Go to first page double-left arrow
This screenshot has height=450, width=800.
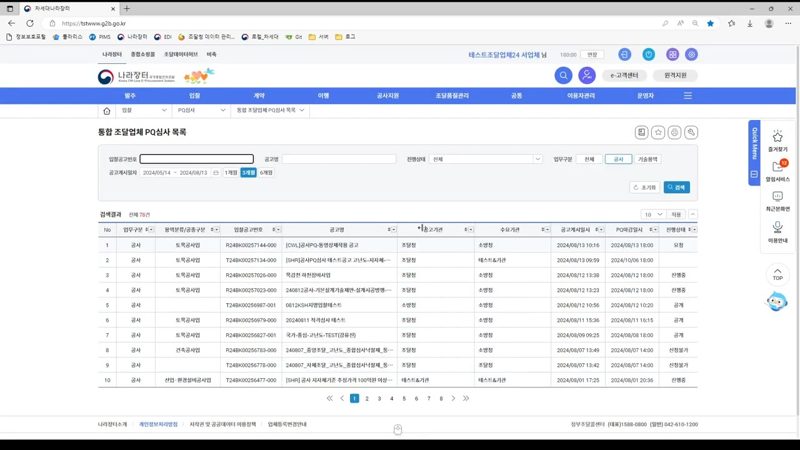tap(330, 398)
